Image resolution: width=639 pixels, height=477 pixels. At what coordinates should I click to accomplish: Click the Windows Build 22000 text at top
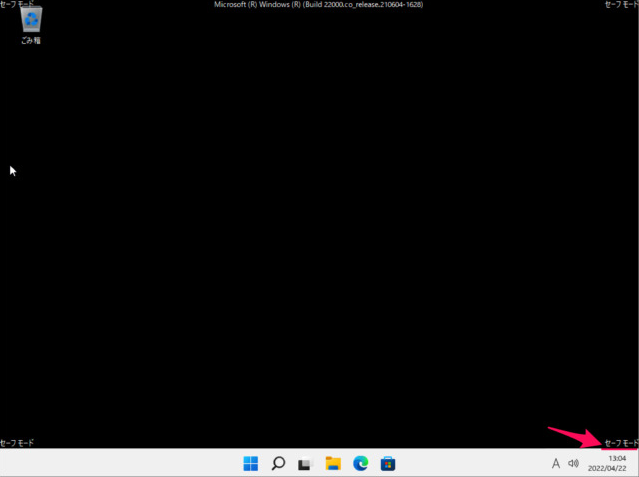pos(319,4)
